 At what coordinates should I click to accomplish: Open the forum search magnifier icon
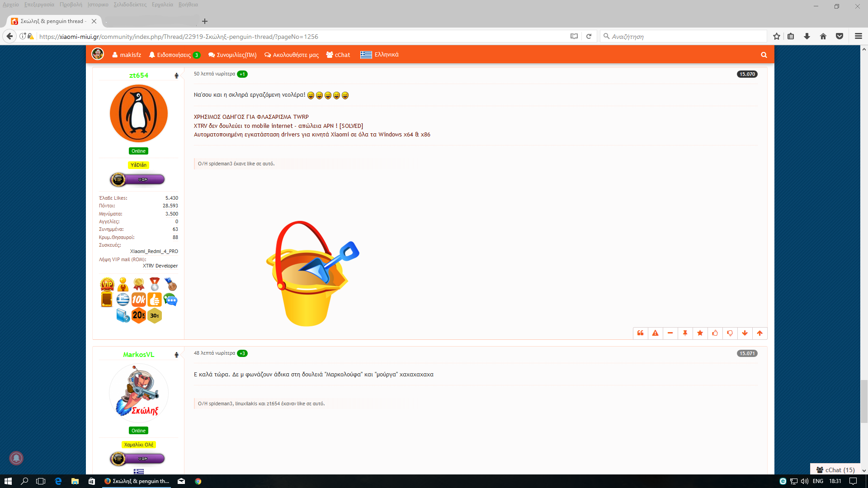click(x=764, y=55)
